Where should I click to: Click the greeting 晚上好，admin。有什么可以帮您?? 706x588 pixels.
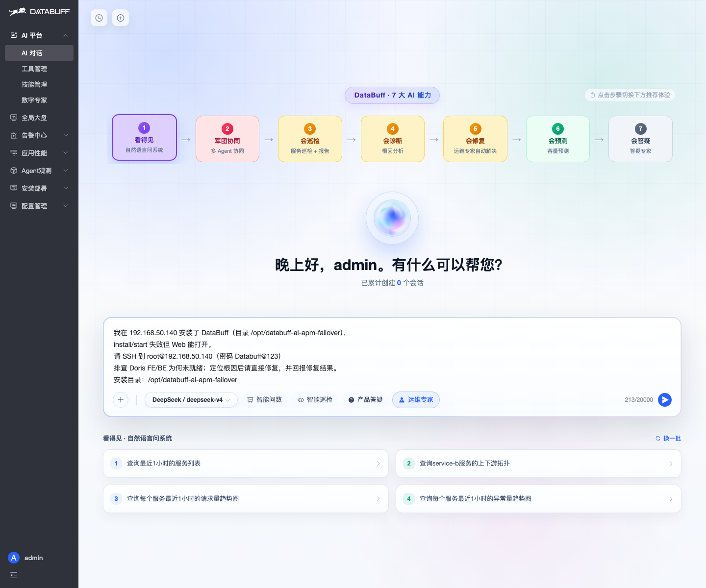click(389, 265)
